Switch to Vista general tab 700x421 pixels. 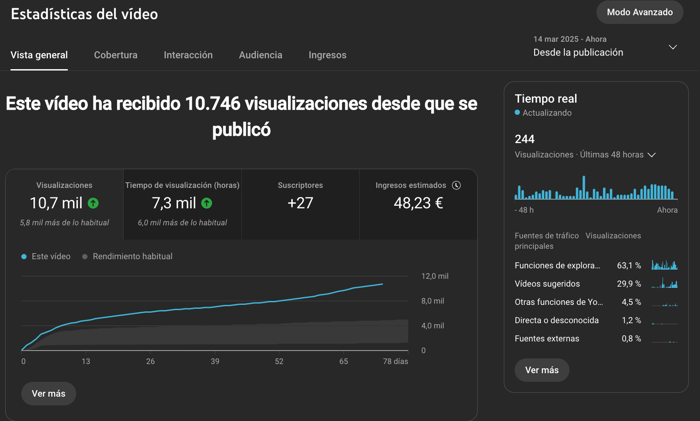click(x=39, y=55)
